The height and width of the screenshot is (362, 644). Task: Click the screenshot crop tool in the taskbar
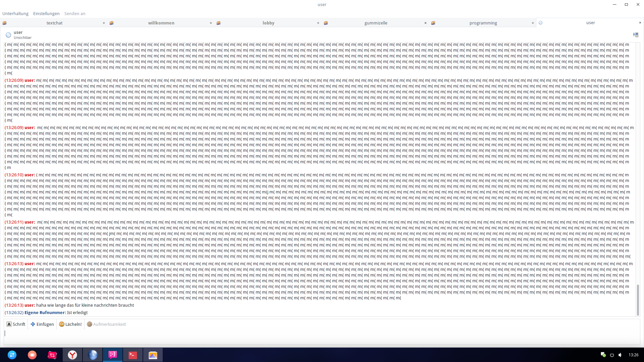[x=52, y=355]
